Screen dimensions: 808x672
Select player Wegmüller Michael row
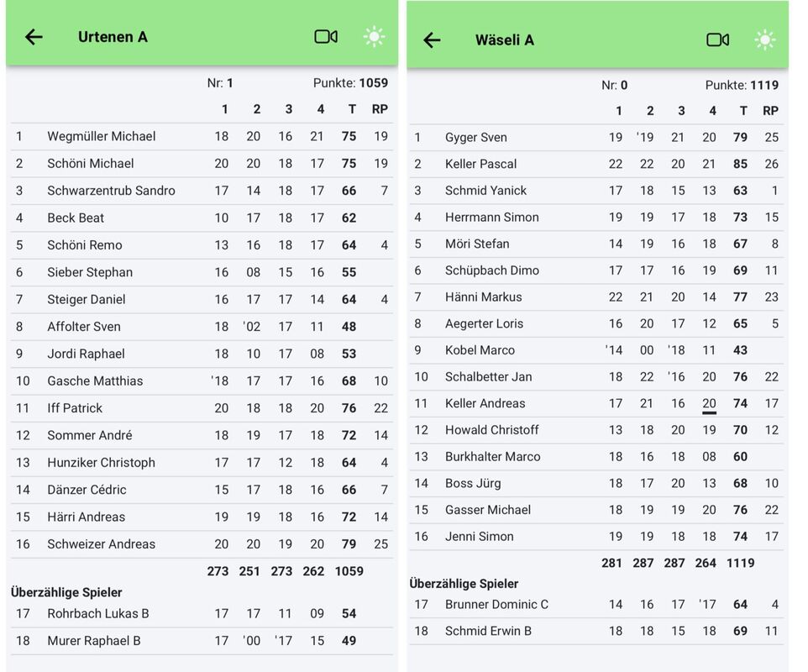click(x=102, y=136)
